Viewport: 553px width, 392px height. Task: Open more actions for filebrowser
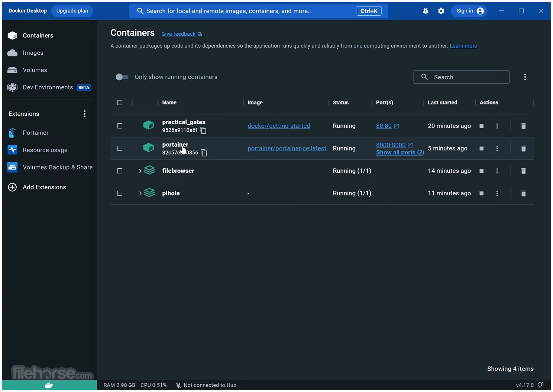click(x=497, y=171)
